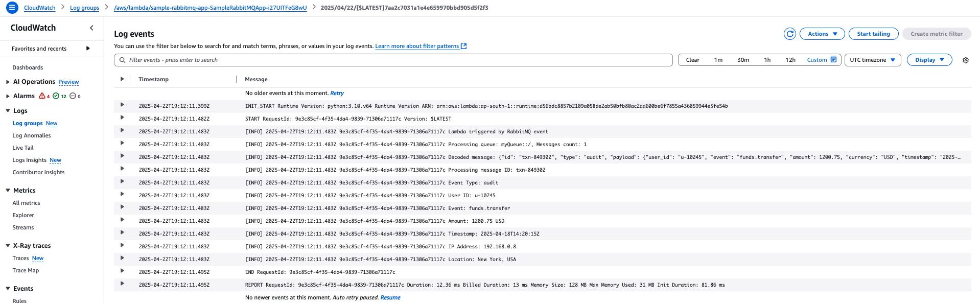Open the Log groups breadcrumb link

pyautogui.click(x=84, y=8)
